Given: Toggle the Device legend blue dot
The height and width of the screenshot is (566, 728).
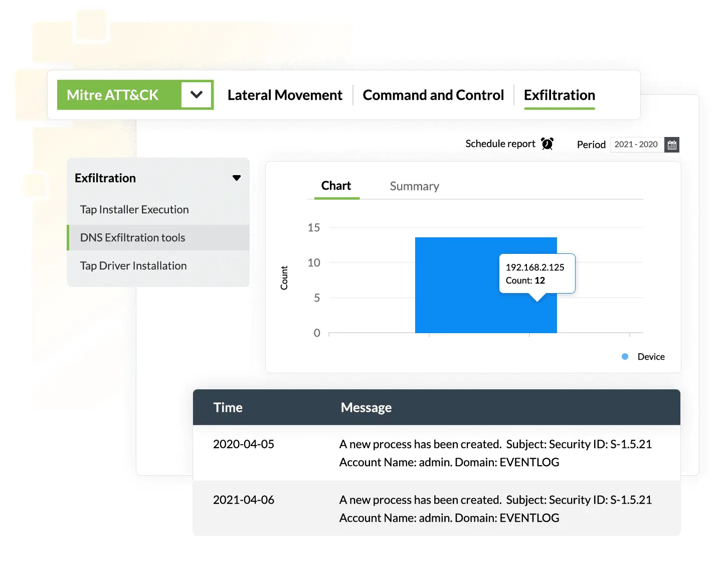Looking at the screenshot, I should [625, 357].
